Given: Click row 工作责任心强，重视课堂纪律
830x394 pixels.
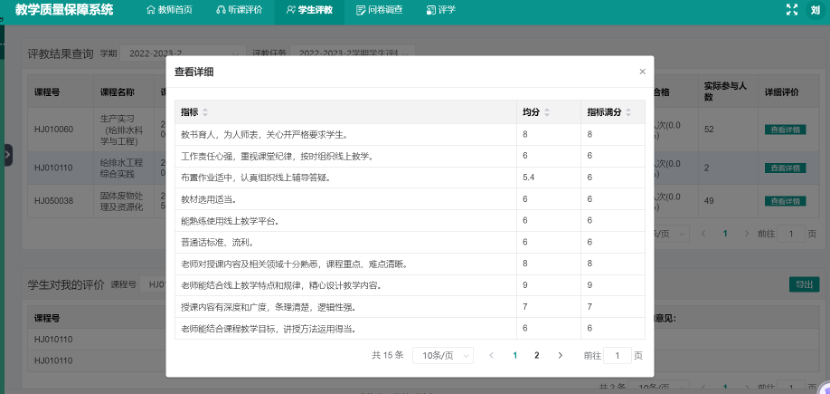Looking at the screenshot, I should 410,156.
